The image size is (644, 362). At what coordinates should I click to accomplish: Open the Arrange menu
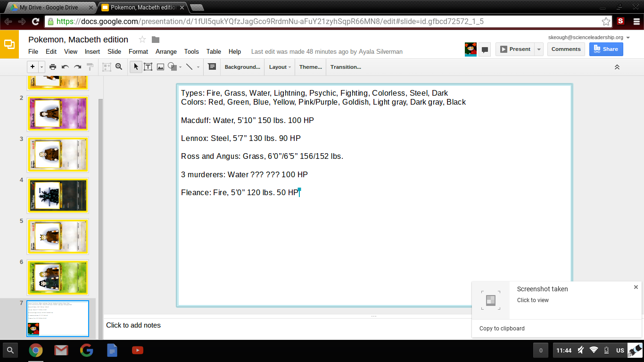[166, 51]
